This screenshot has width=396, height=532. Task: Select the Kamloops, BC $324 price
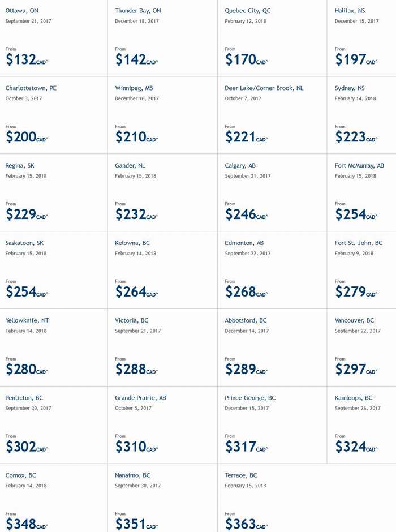point(356,446)
